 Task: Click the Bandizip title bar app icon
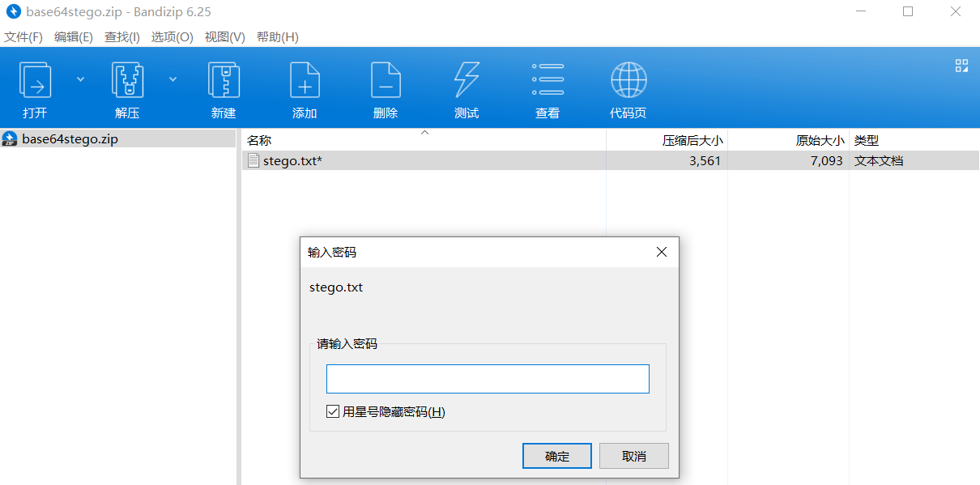(x=13, y=12)
